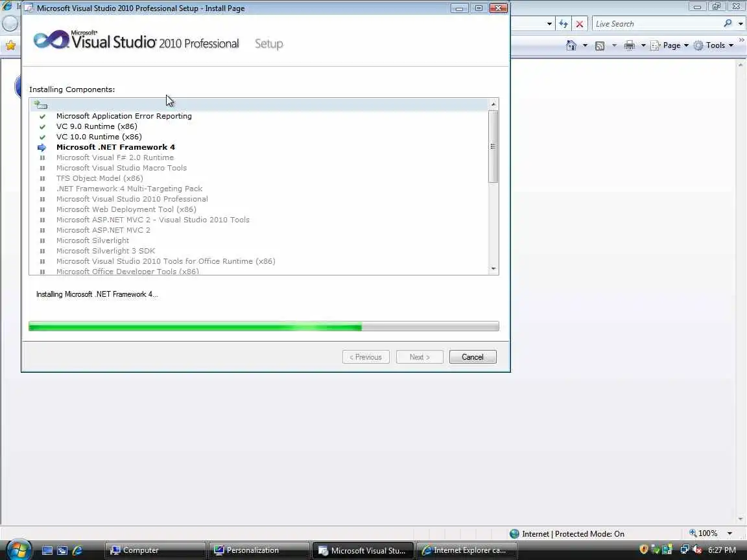The height and width of the screenshot is (560, 747).
Task: Click the IE toolbar overflow chevron
Action: (742, 40)
